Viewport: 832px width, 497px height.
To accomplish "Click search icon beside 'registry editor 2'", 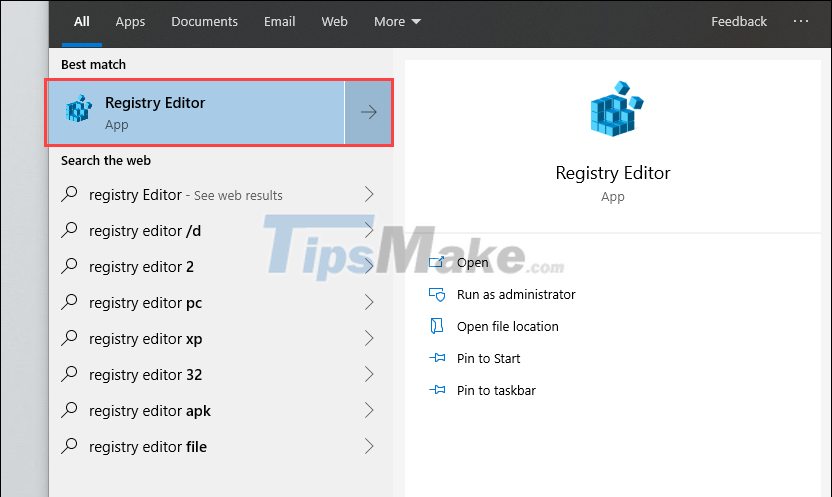I will 70,266.
